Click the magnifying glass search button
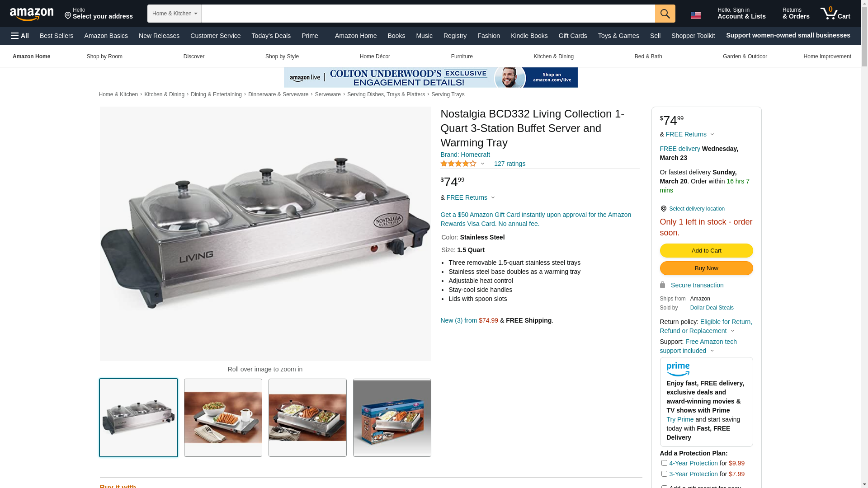This screenshot has height=488, width=868. pos(665,14)
